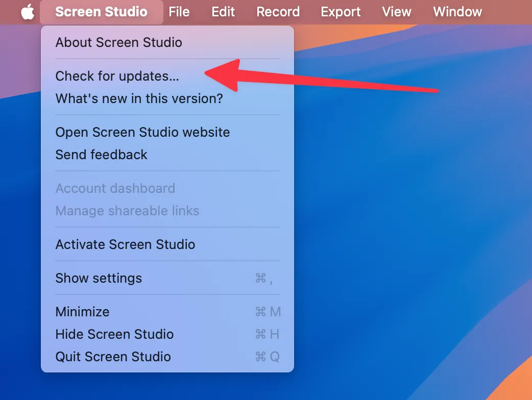Select Activate Screen Studio

[x=125, y=244]
